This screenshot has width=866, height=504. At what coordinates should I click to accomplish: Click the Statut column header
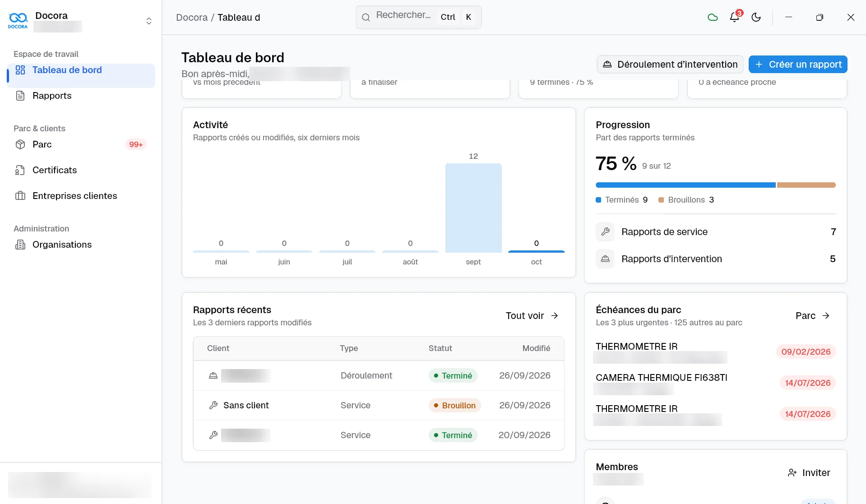point(440,348)
